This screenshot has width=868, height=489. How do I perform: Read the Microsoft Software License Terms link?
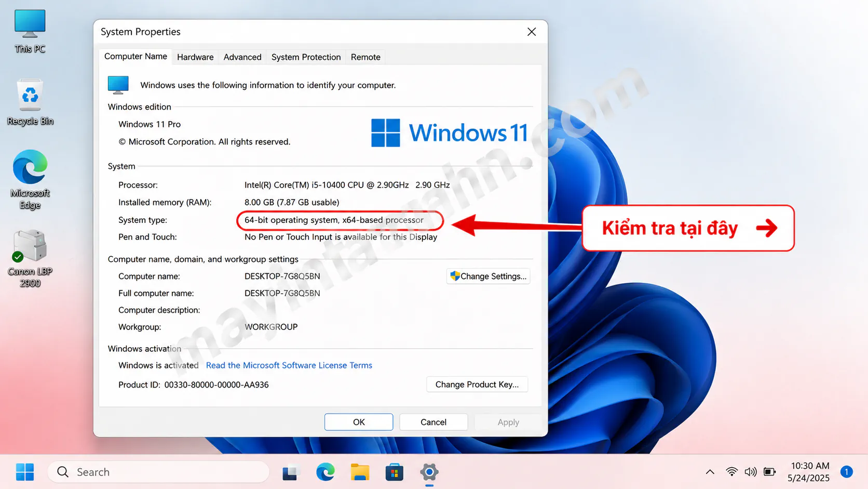289,365
